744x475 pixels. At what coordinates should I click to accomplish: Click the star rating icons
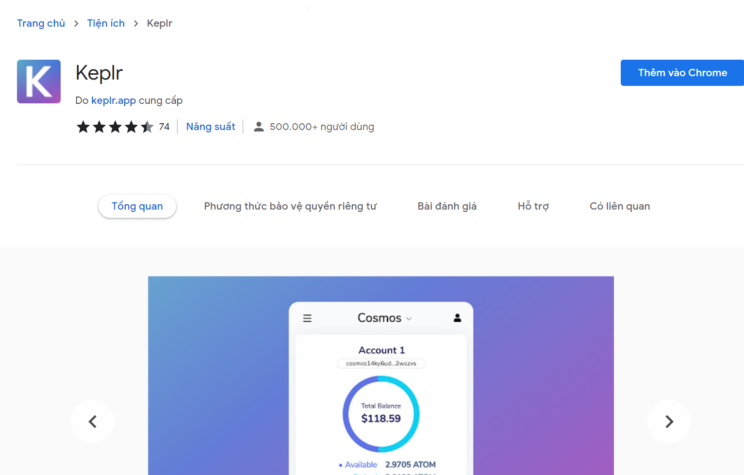pos(114,127)
